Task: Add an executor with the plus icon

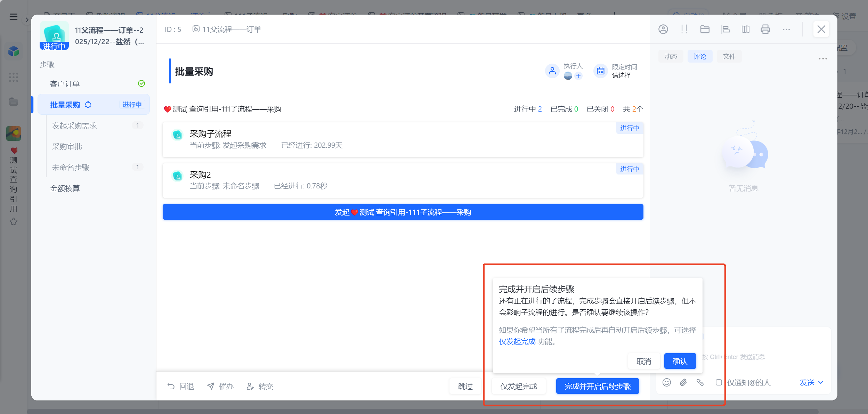Action: coord(578,76)
